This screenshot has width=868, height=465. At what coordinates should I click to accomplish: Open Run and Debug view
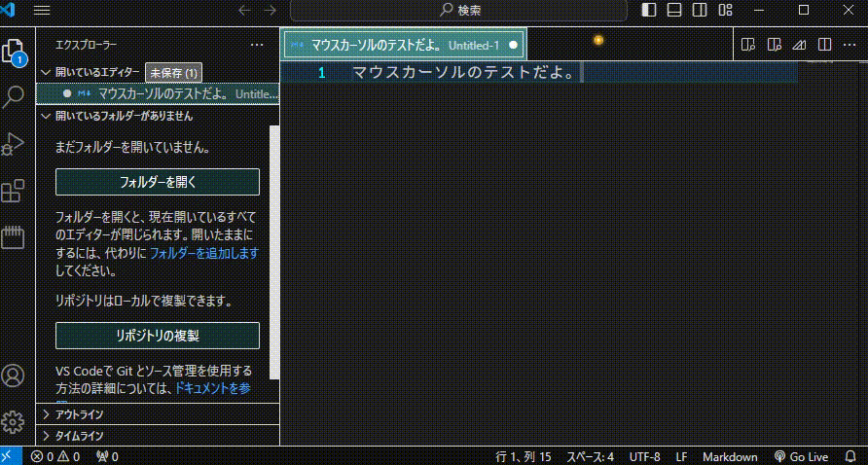(x=14, y=144)
